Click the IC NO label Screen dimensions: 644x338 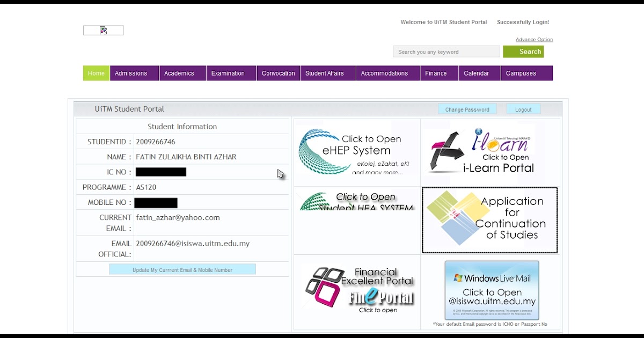119,172
